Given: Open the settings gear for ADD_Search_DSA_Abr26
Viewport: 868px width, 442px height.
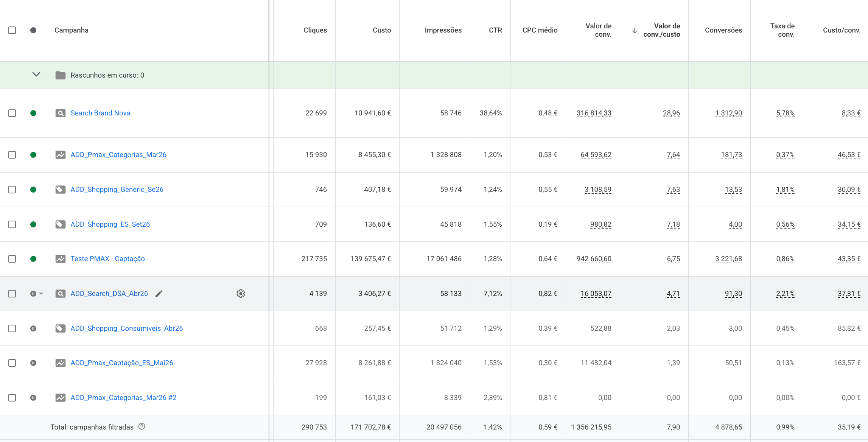Looking at the screenshot, I should coord(241,294).
